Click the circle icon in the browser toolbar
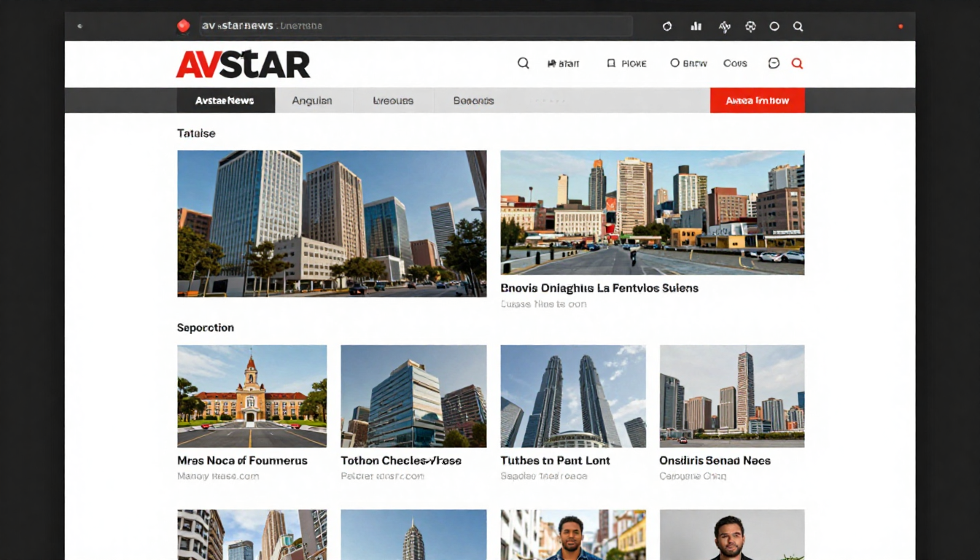Image resolution: width=980 pixels, height=560 pixels. click(x=774, y=26)
